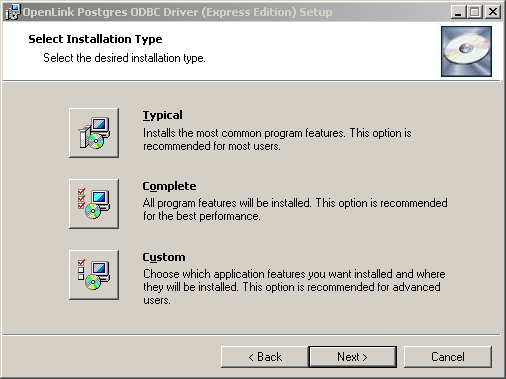This screenshot has width=506, height=379.
Task: Click the Custom option description text
Action: tap(294, 287)
